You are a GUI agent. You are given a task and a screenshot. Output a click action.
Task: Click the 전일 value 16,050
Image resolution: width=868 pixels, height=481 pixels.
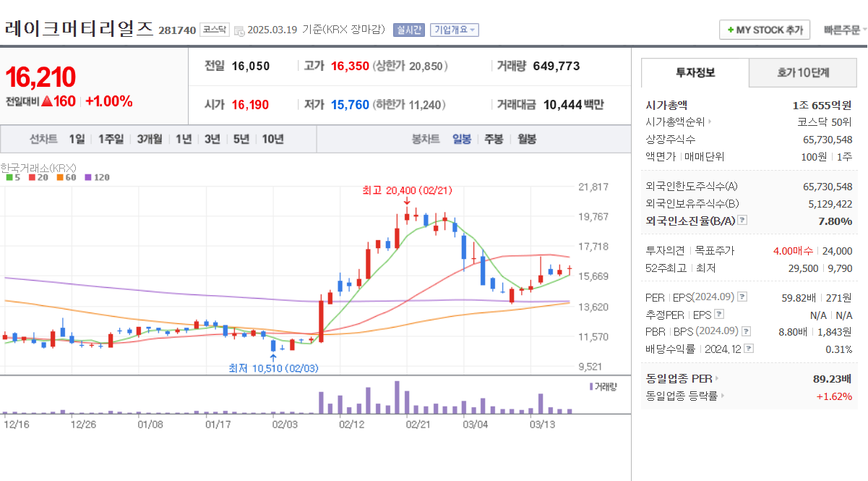251,66
